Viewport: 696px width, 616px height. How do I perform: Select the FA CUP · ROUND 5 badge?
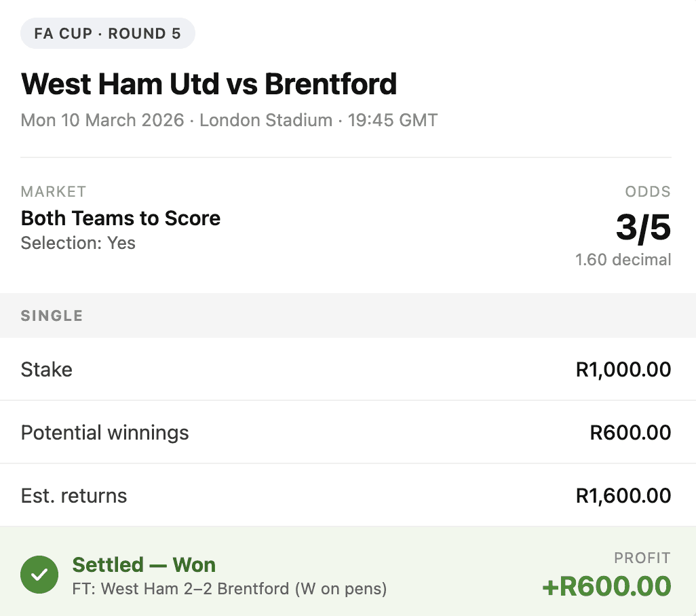107,33
